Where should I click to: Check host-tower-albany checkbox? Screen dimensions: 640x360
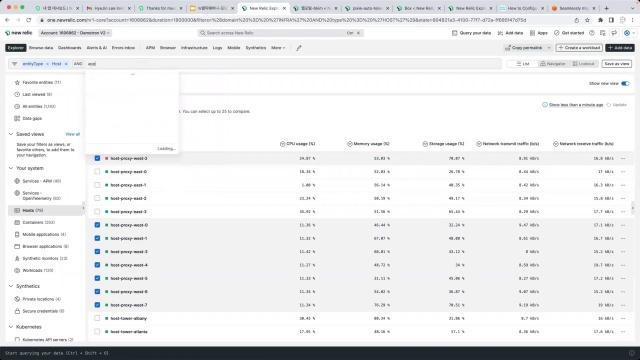point(97,318)
